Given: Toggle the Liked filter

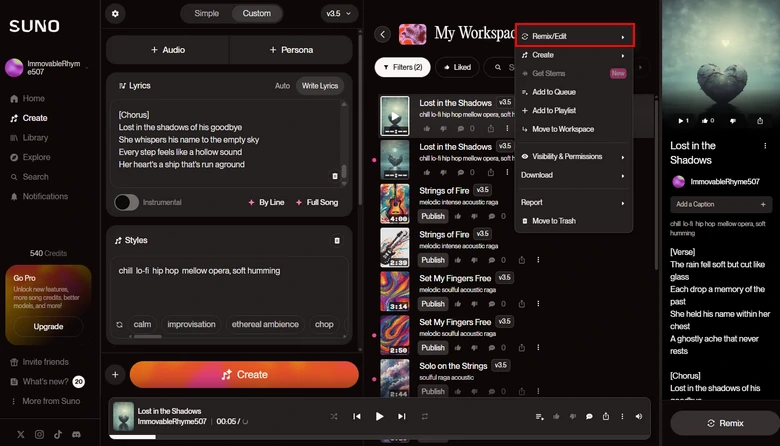Looking at the screenshot, I should pyautogui.click(x=457, y=67).
